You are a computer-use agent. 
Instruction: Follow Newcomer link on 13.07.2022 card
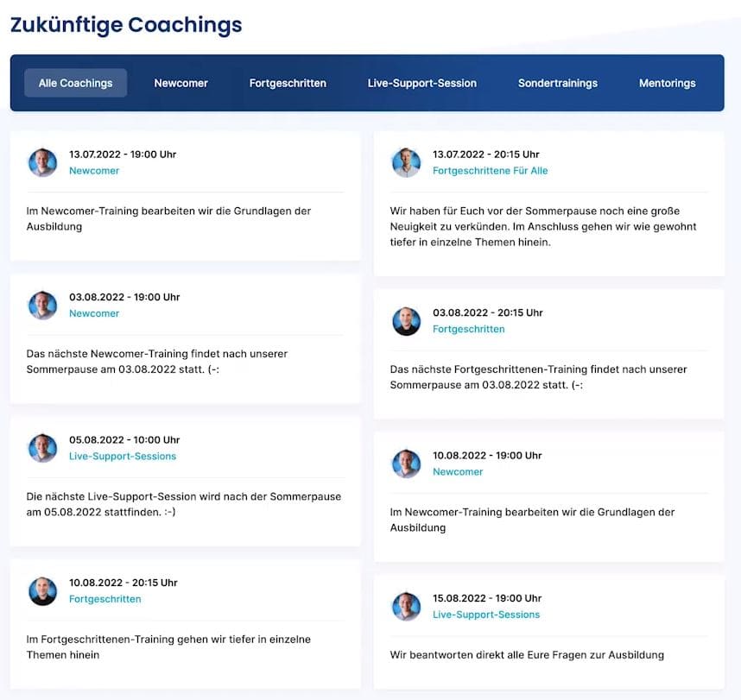click(x=94, y=171)
